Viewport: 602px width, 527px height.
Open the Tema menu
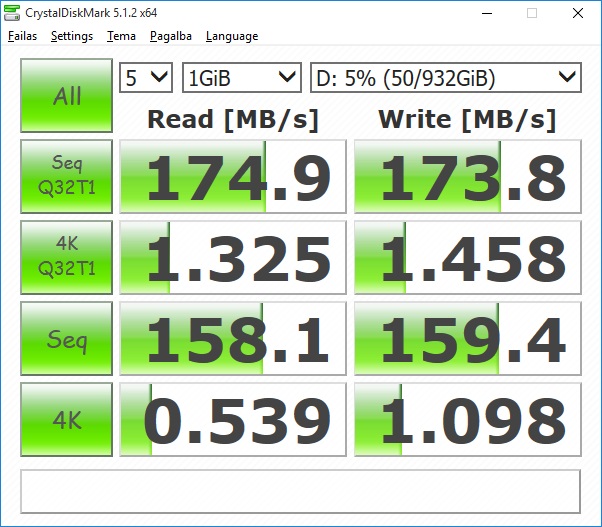[121, 36]
